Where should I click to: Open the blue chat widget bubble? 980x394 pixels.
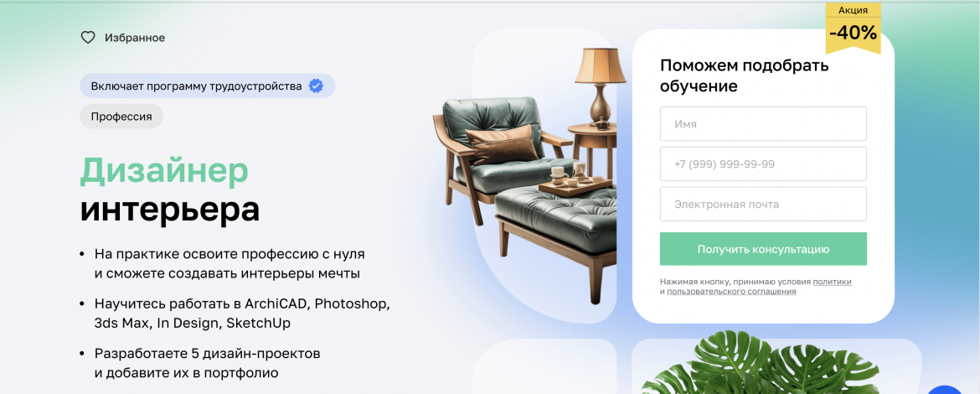pyautogui.click(x=946, y=389)
